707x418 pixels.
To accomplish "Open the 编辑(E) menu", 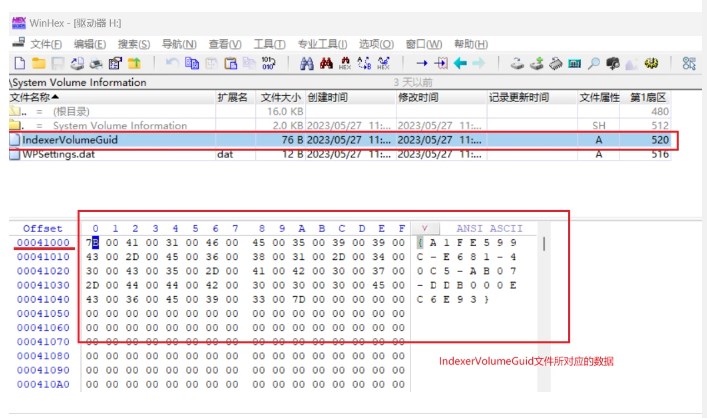I will [90, 44].
